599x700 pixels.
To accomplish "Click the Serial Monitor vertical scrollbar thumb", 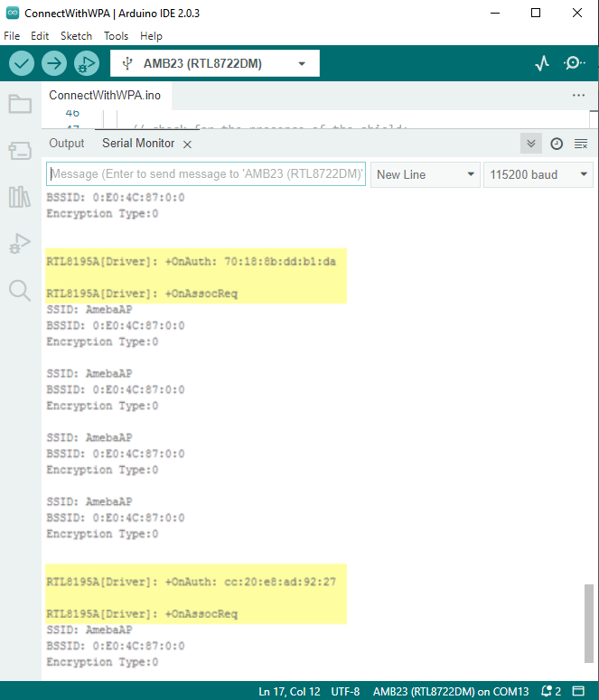I will point(589,623).
